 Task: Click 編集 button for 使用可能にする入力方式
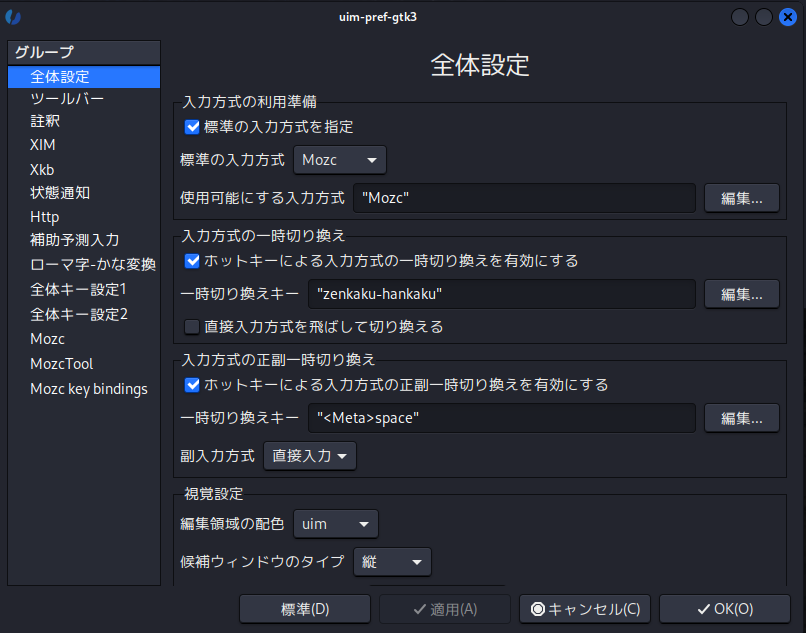pyautogui.click(x=742, y=198)
